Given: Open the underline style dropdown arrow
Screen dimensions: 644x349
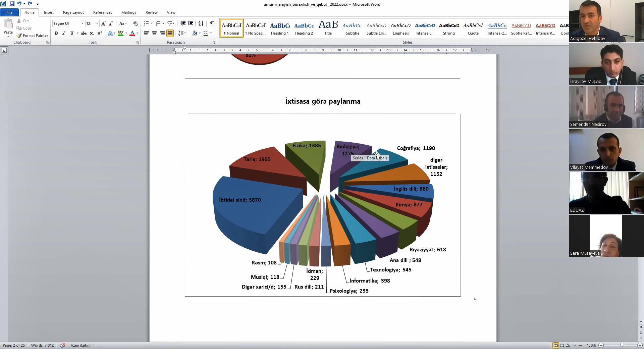Looking at the screenshot, I should 77,33.
